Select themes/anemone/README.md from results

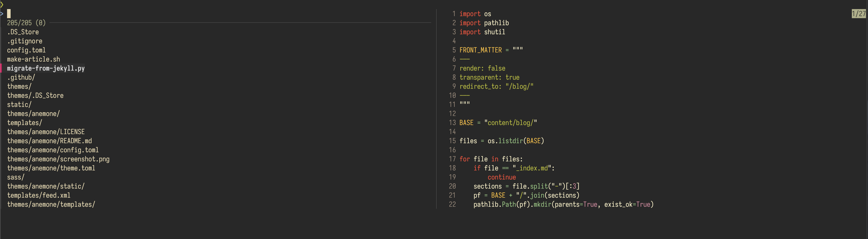click(x=49, y=141)
